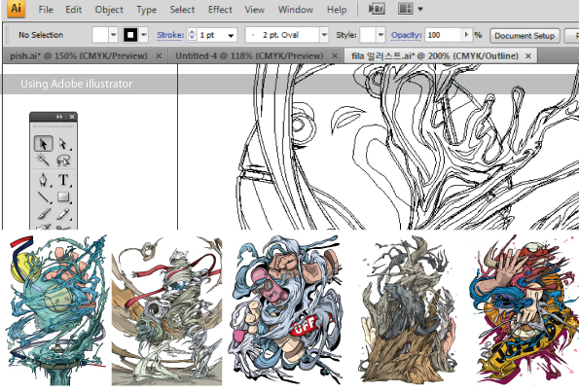Choose the Magic Wand tool
579x392 pixels.
[x=43, y=160]
